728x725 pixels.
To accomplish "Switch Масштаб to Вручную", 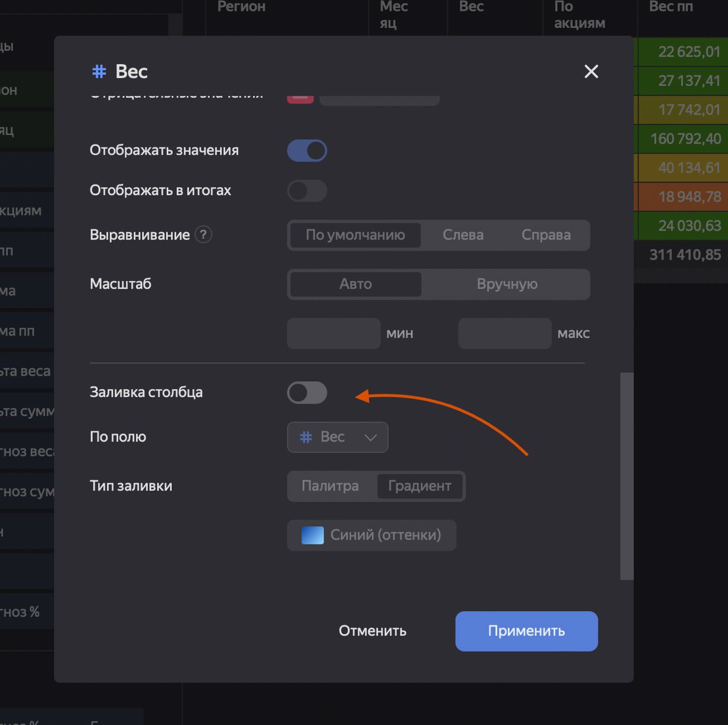I will coord(507,284).
